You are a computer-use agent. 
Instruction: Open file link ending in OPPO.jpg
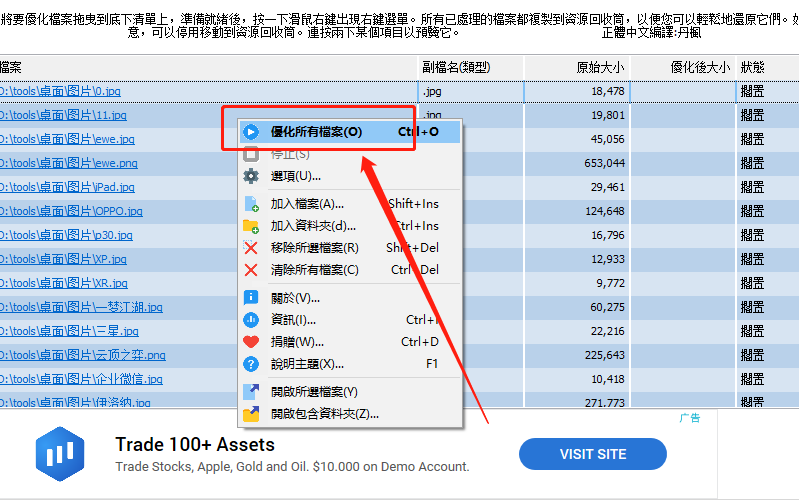pos(71,211)
